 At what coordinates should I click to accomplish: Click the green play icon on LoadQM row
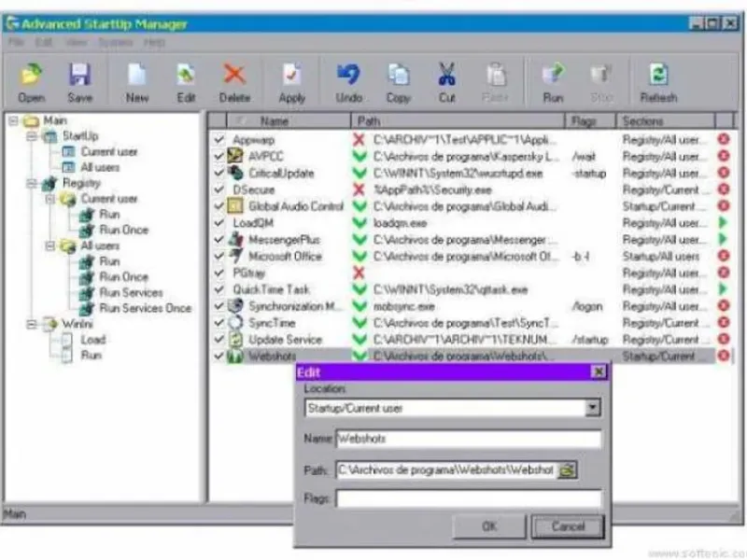pos(723,222)
